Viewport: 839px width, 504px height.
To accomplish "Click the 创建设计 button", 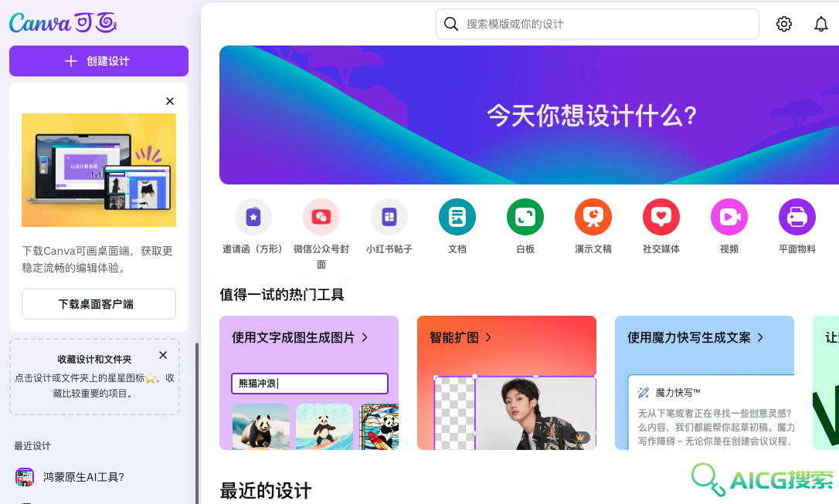I will coord(98,61).
